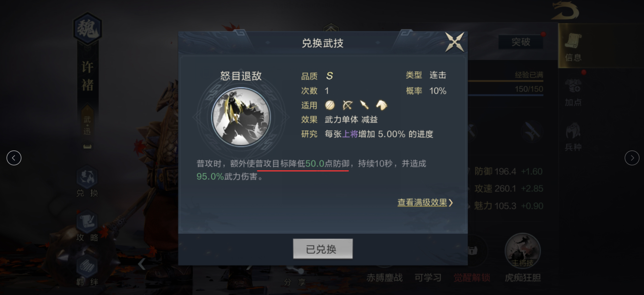Screen dimensions: 644x295
Task: Open the 加点 tab
Action: (573, 92)
